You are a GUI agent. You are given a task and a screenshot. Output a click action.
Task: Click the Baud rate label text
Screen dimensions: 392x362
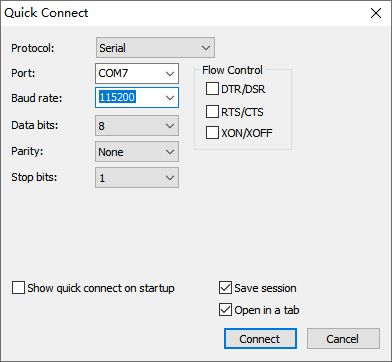(x=37, y=98)
